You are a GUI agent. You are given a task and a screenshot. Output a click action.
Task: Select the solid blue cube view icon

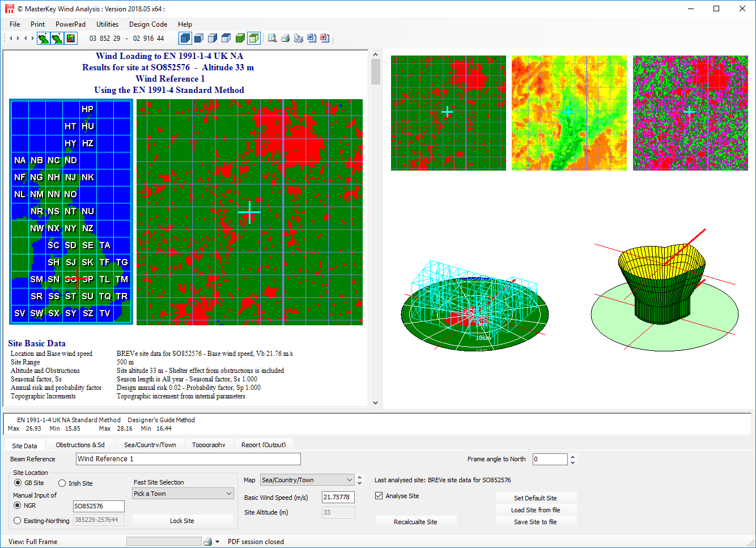(x=185, y=38)
